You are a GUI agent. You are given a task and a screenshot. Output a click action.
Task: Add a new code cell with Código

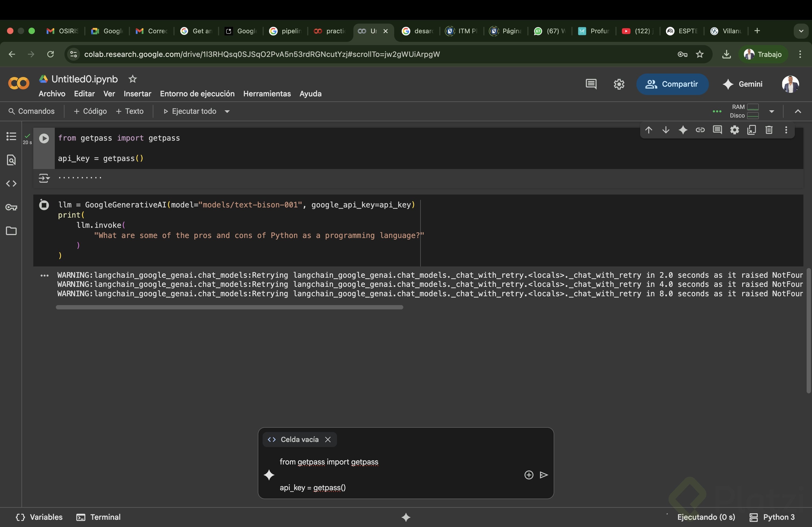pos(90,111)
